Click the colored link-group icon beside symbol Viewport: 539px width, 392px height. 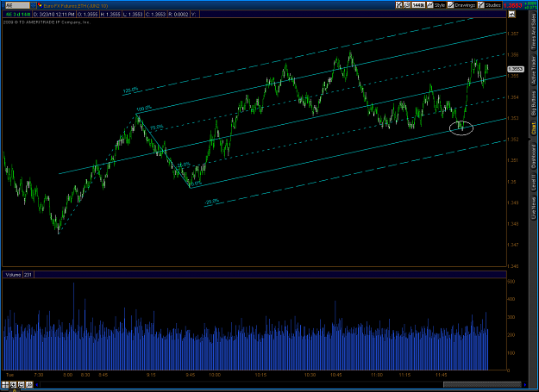pyautogui.click(x=40, y=5)
